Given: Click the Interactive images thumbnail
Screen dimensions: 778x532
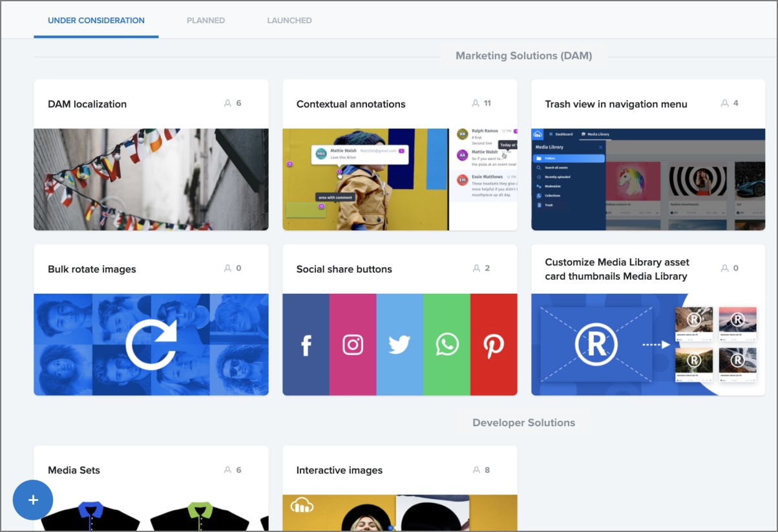Looking at the screenshot, I should [400, 513].
